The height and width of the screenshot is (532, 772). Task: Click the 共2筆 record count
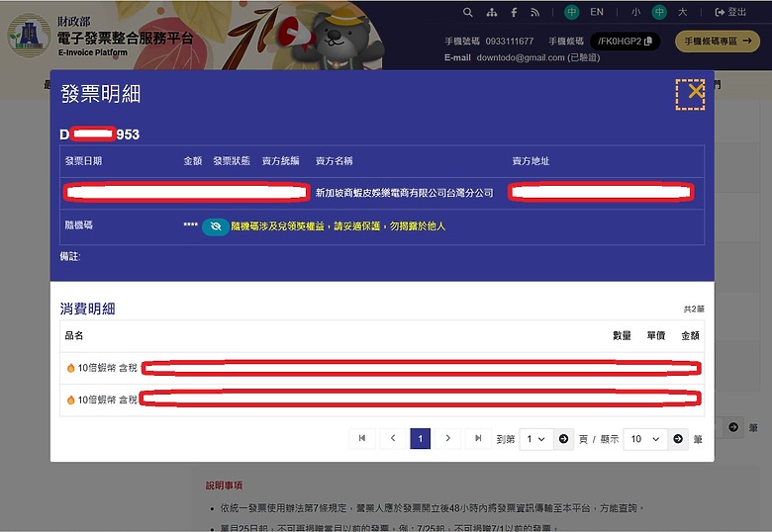tap(694, 309)
